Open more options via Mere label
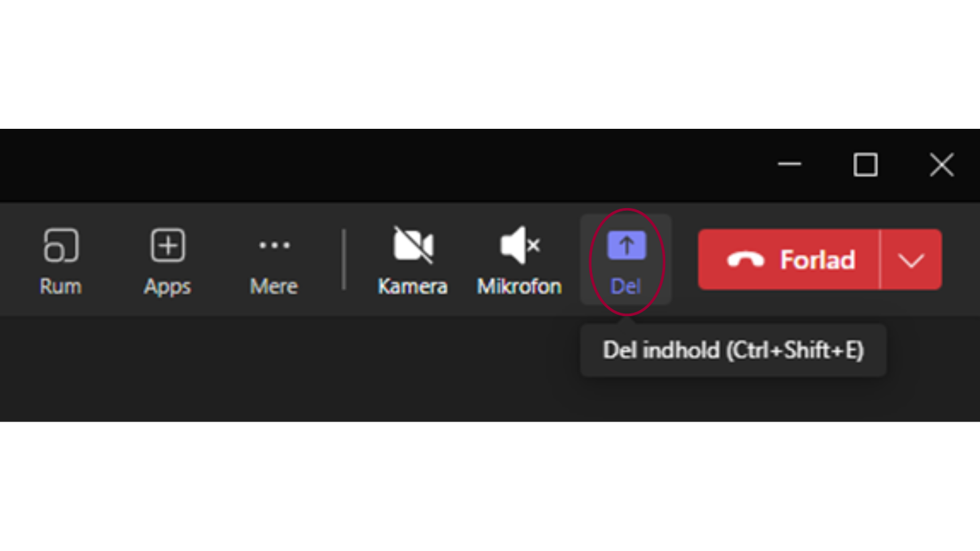This screenshot has width=980, height=551. 274,287
